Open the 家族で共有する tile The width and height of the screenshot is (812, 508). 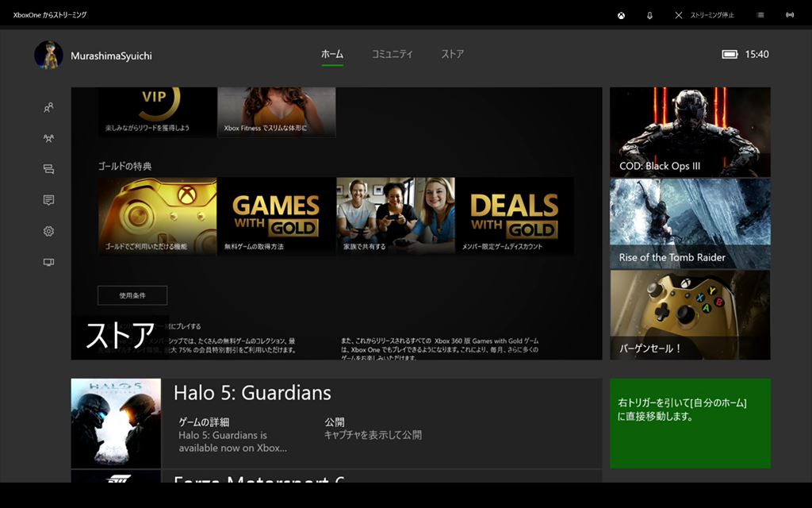click(396, 216)
